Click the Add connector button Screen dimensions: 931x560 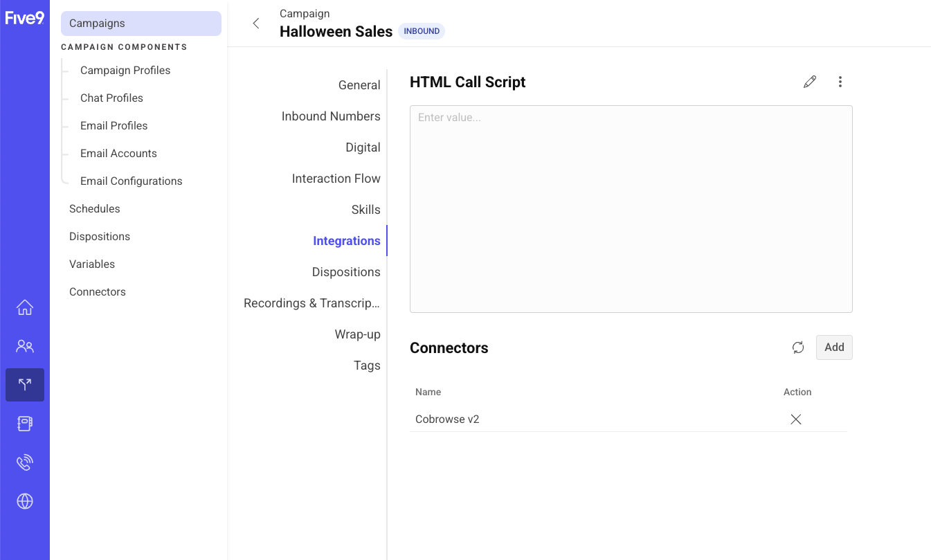[x=834, y=347]
